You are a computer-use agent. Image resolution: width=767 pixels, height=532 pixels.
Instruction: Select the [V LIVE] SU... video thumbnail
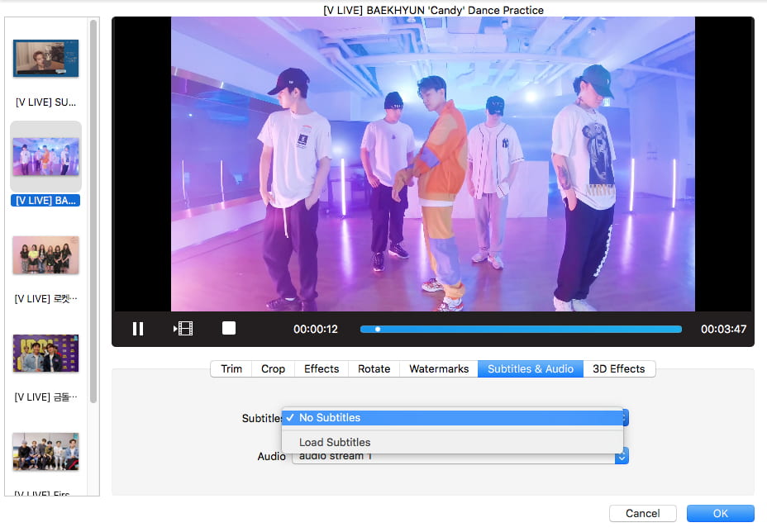[46, 58]
